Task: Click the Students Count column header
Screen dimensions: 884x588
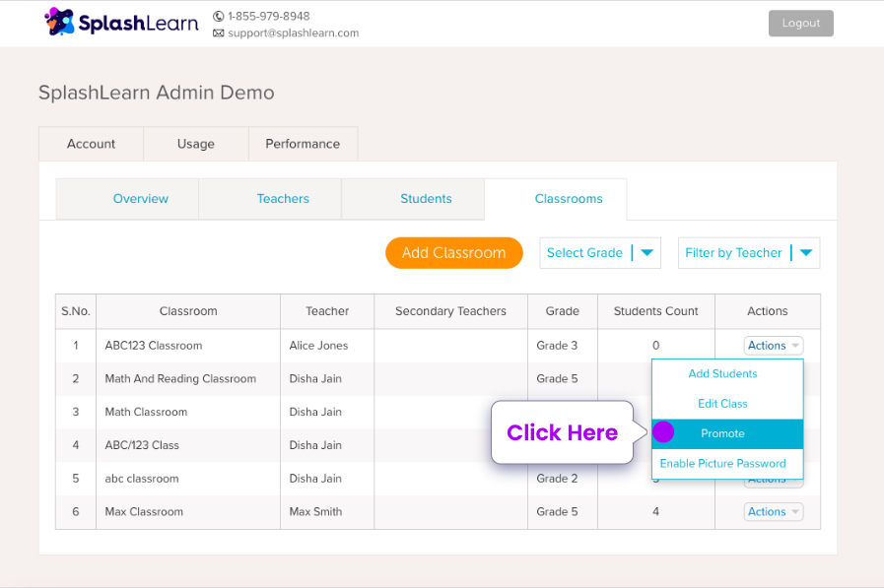Action: 655,311
